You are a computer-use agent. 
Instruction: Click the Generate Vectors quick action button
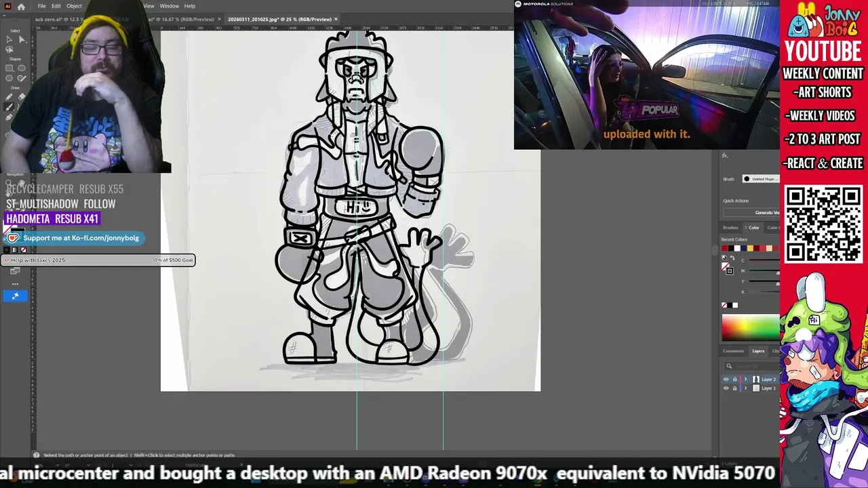click(x=751, y=213)
